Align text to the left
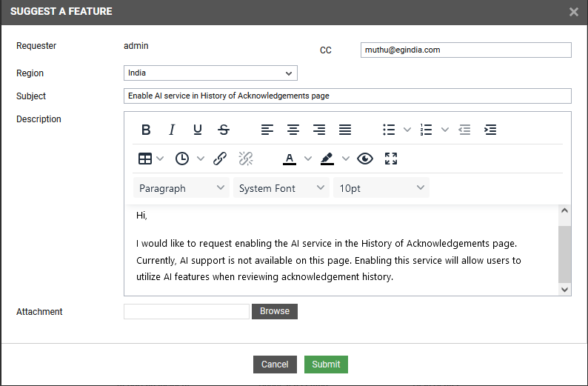Image resolution: width=588 pixels, height=386 pixels. [267, 130]
